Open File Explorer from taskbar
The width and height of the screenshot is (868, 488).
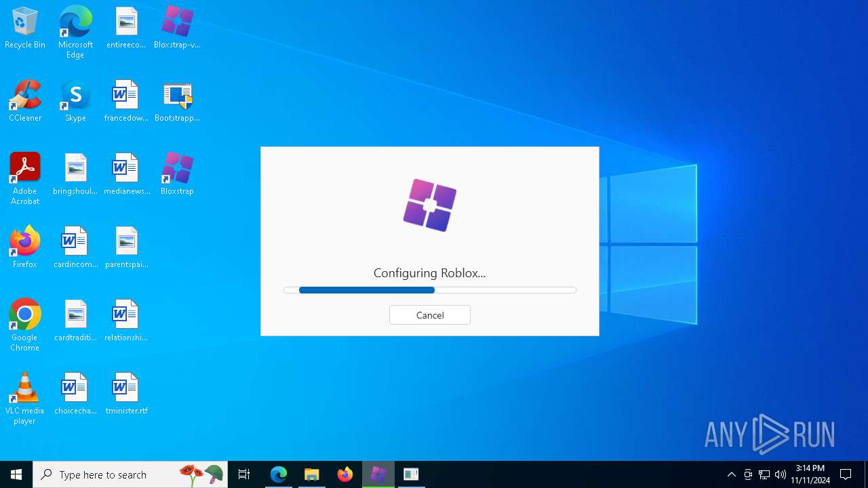(x=312, y=474)
